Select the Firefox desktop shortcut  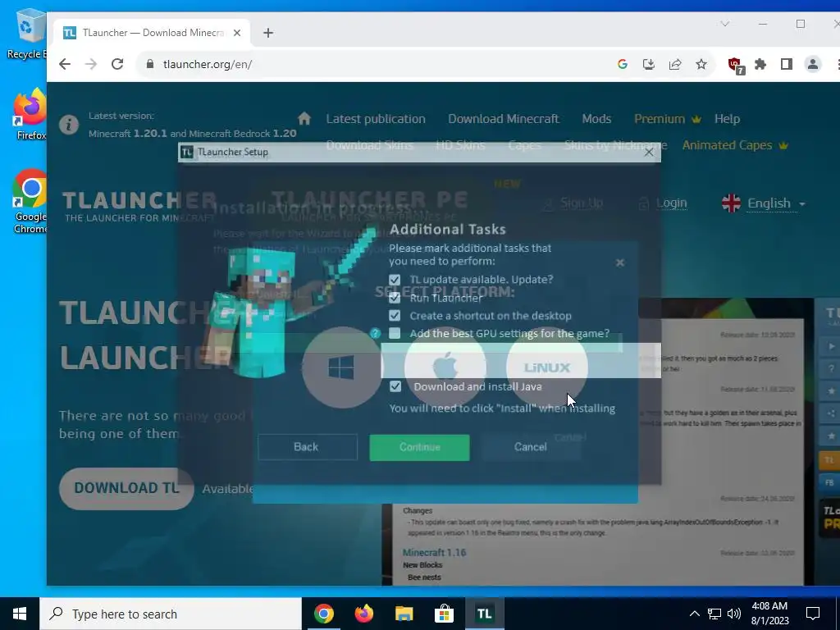(x=30, y=114)
